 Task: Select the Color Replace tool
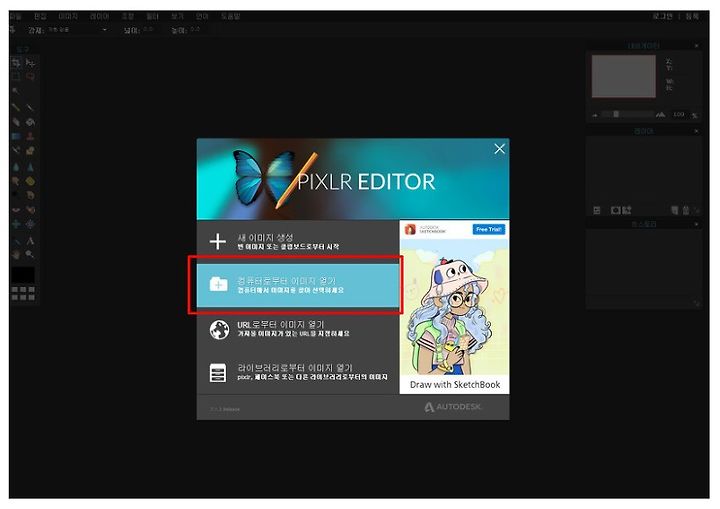16,150
